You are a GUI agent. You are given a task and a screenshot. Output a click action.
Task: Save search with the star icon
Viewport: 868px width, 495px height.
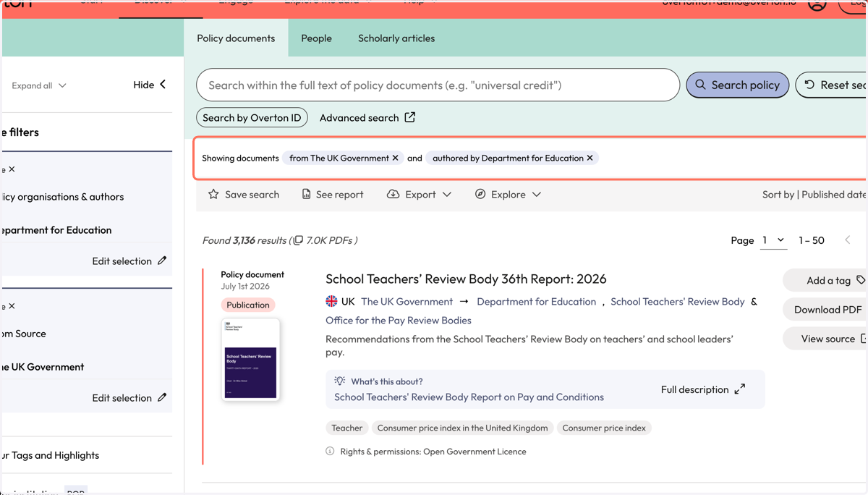point(243,194)
